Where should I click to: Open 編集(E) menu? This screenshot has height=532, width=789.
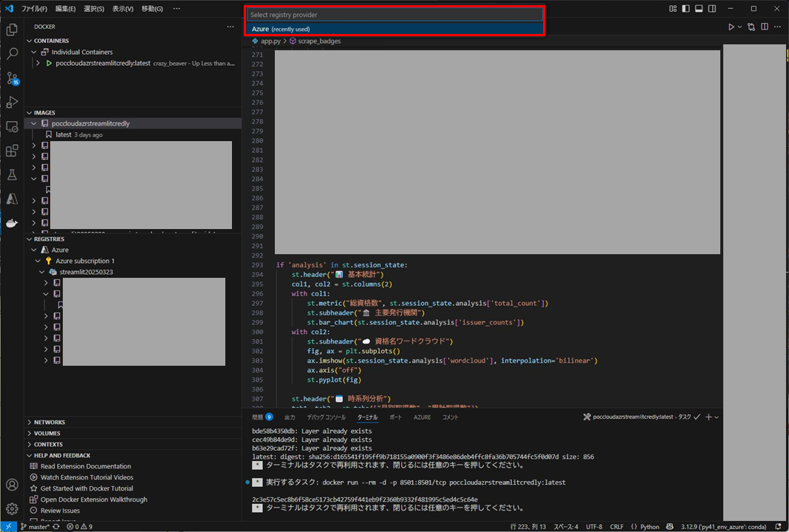point(66,9)
